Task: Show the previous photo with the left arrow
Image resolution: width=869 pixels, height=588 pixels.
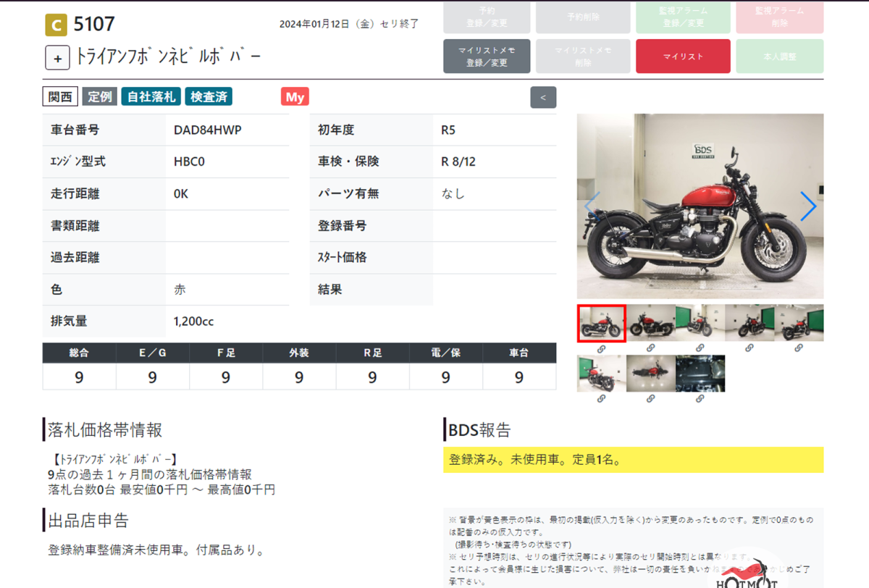Action: point(592,206)
